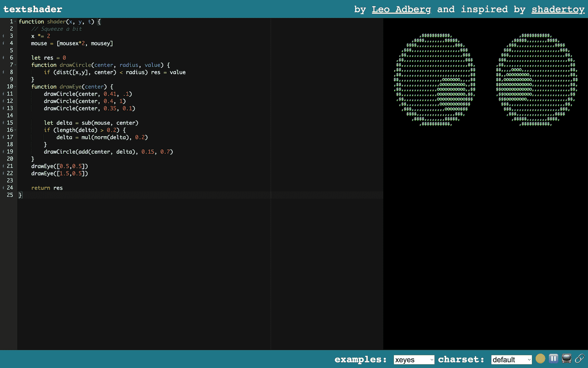Click info marker beside line 24
Viewport: 588px width, 368px height.
(x=3, y=188)
